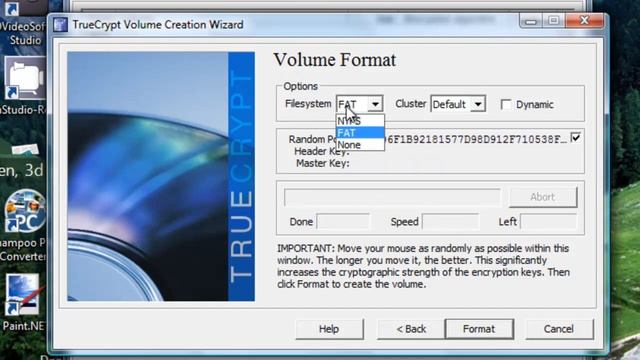Close the TrueCrypt wizard window
The width and height of the screenshot is (640, 360).
584,20
